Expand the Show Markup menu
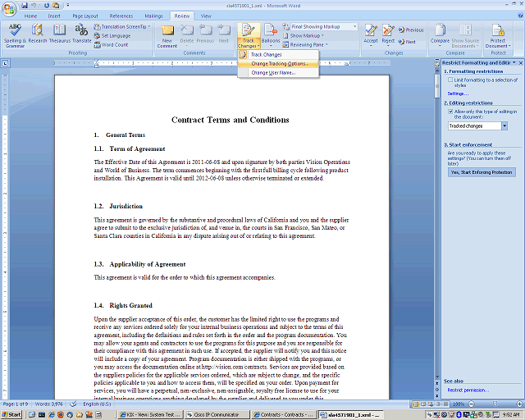Viewport: 525px width, 420px height. (304, 35)
